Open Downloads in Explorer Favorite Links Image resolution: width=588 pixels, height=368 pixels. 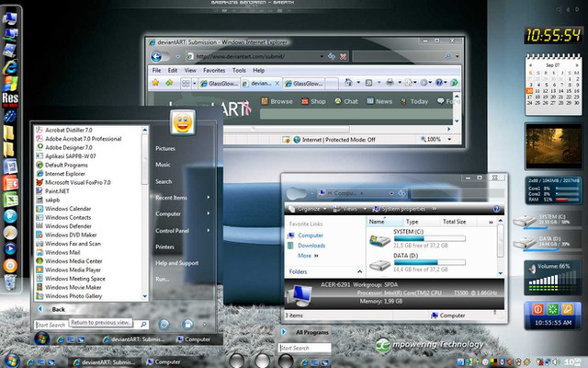pyautogui.click(x=311, y=246)
